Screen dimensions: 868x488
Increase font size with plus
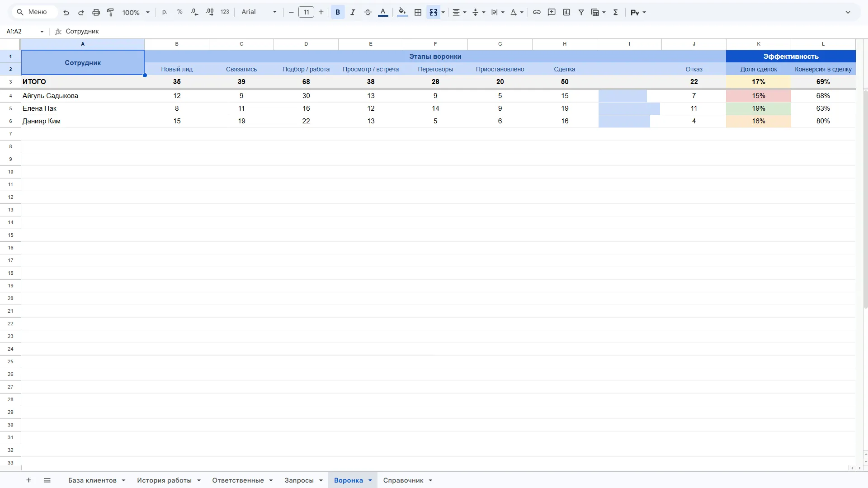321,12
